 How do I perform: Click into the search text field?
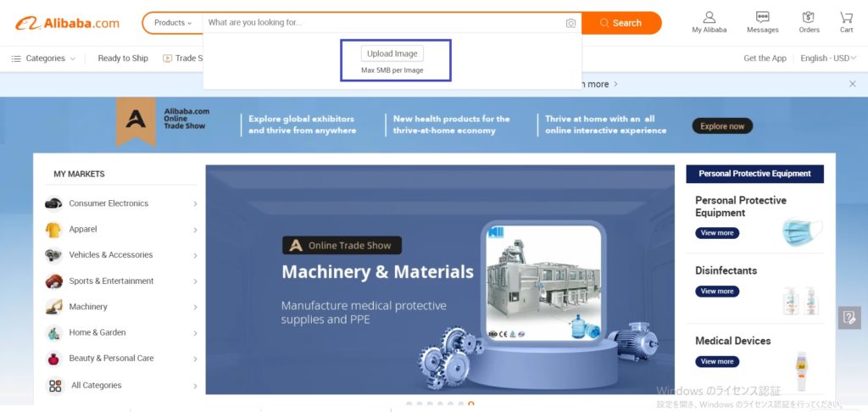(385, 23)
